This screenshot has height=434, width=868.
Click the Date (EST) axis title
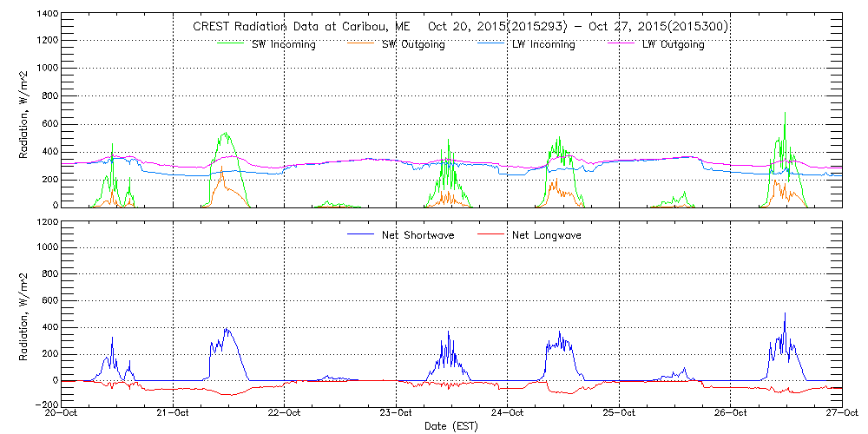pyautogui.click(x=452, y=426)
